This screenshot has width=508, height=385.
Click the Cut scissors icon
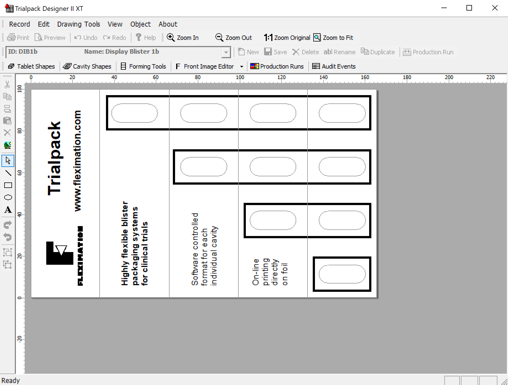pyautogui.click(x=7, y=85)
